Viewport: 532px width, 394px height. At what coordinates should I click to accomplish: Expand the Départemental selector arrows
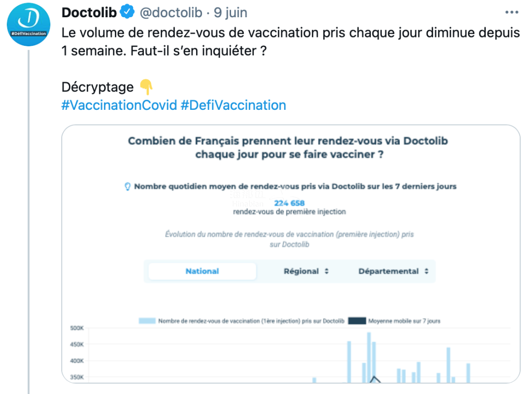(x=427, y=271)
